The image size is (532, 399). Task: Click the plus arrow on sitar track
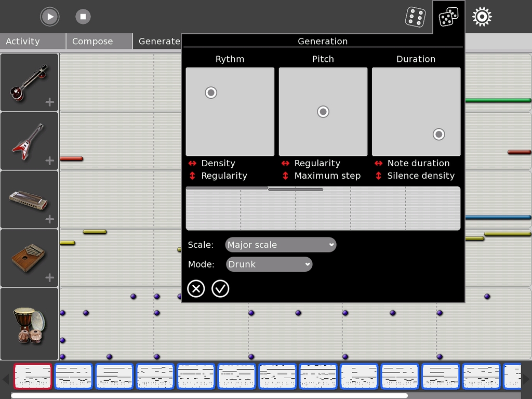[50, 102]
